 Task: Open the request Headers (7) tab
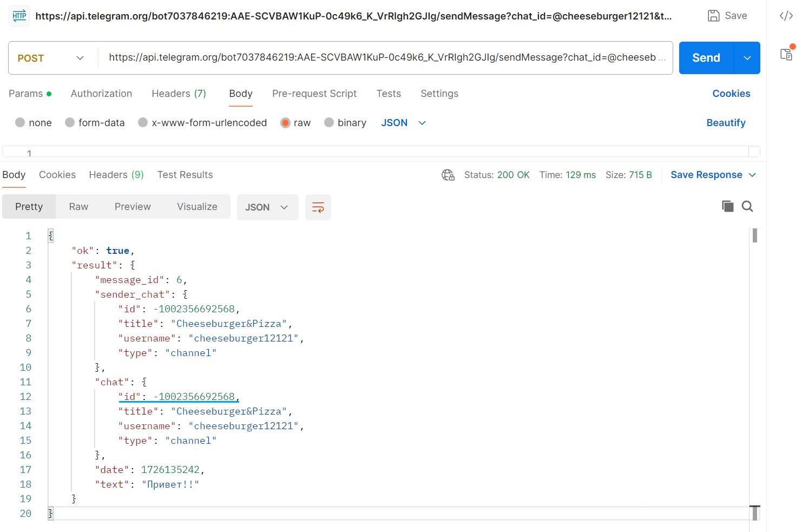(179, 94)
